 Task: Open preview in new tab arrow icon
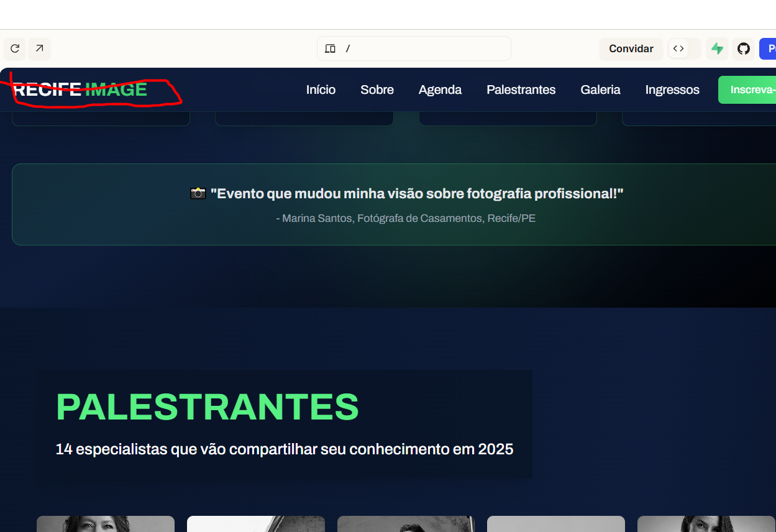[x=40, y=48]
